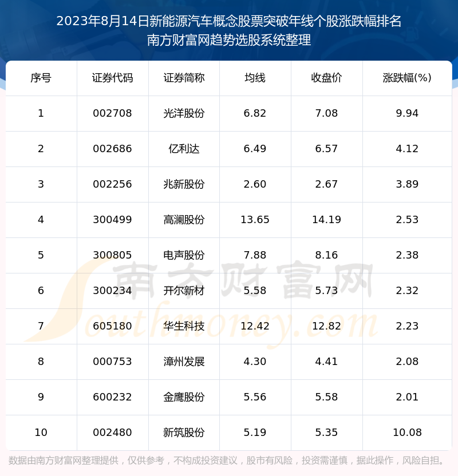Select stock name 兆新股份
Screen dimensions: 458x476
[x=184, y=184]
